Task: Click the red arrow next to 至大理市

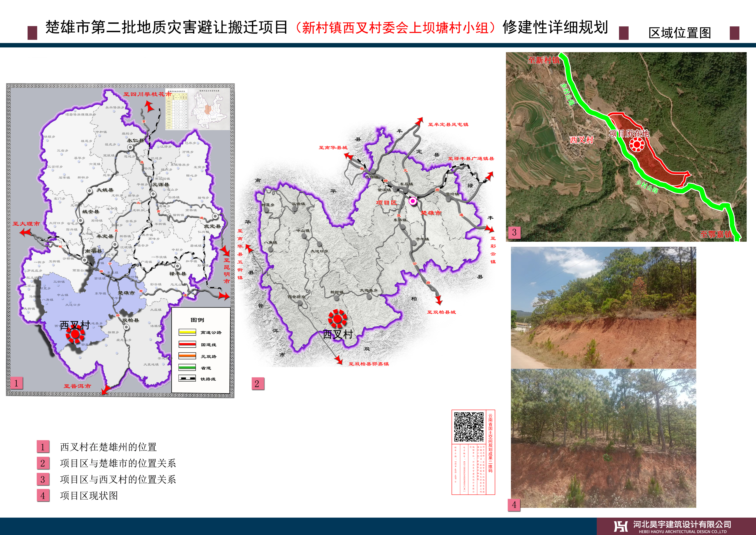Action: [x=25, y=232]
